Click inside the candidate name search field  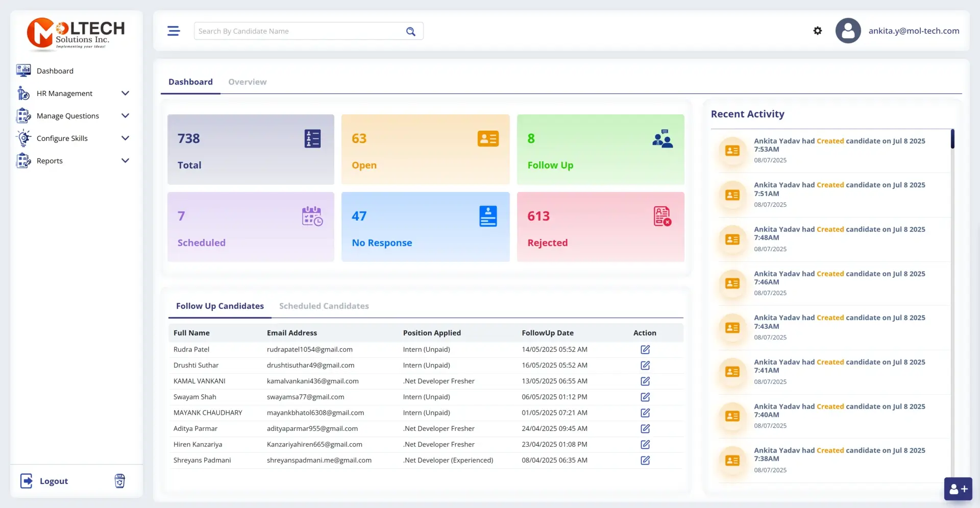(296, 31)
